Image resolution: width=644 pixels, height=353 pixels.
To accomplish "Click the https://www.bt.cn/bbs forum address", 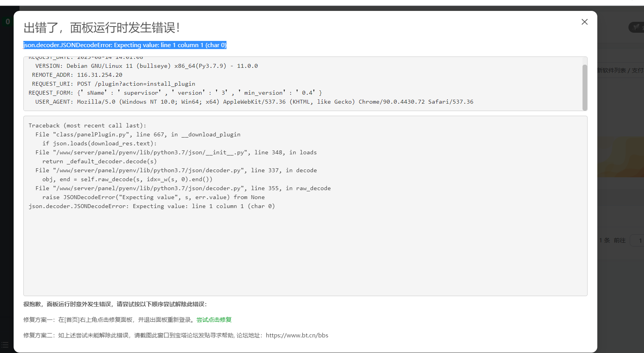I will [297, 335].
